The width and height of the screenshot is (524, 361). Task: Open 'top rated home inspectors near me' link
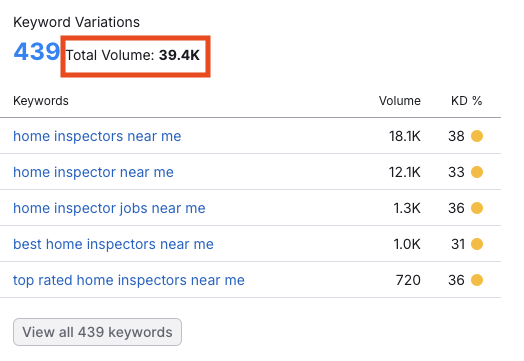pos(129,280)
